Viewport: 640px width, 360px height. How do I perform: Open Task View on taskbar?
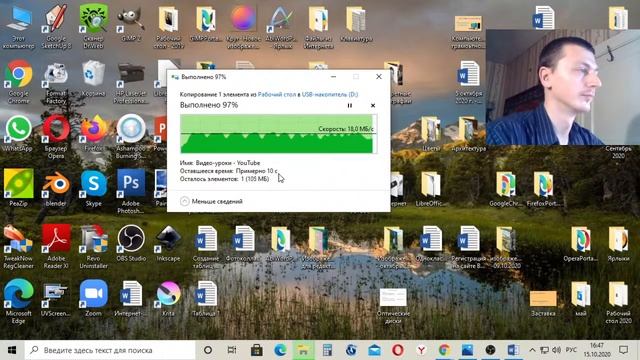tap(231, 350)
